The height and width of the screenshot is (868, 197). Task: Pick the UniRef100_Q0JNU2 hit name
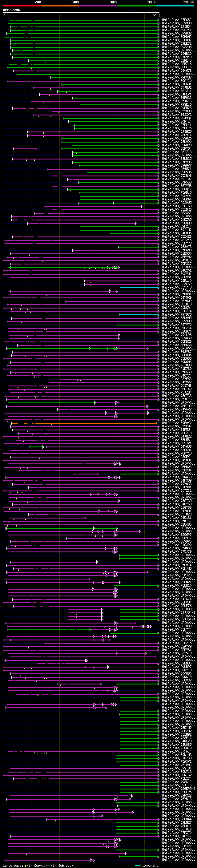[177, 88]
